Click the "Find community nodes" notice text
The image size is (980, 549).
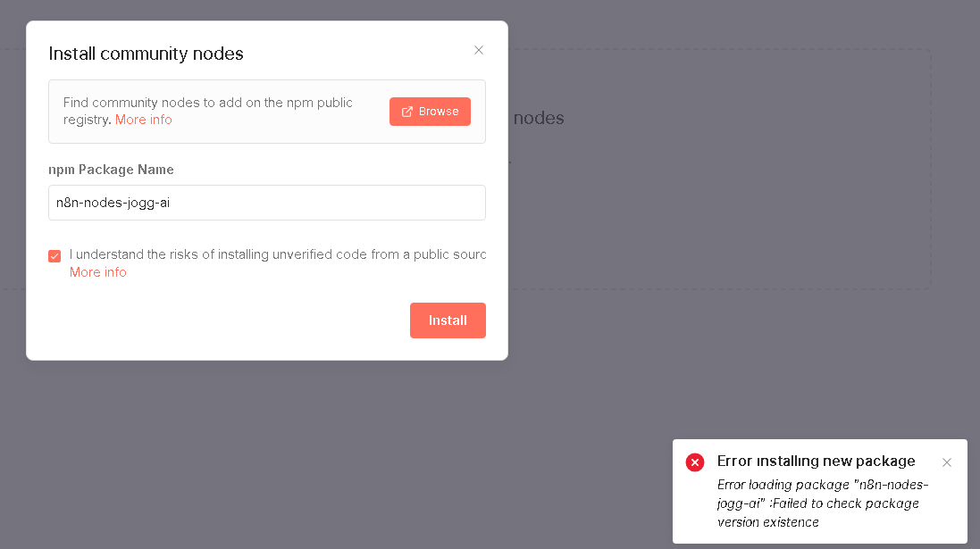207,104
